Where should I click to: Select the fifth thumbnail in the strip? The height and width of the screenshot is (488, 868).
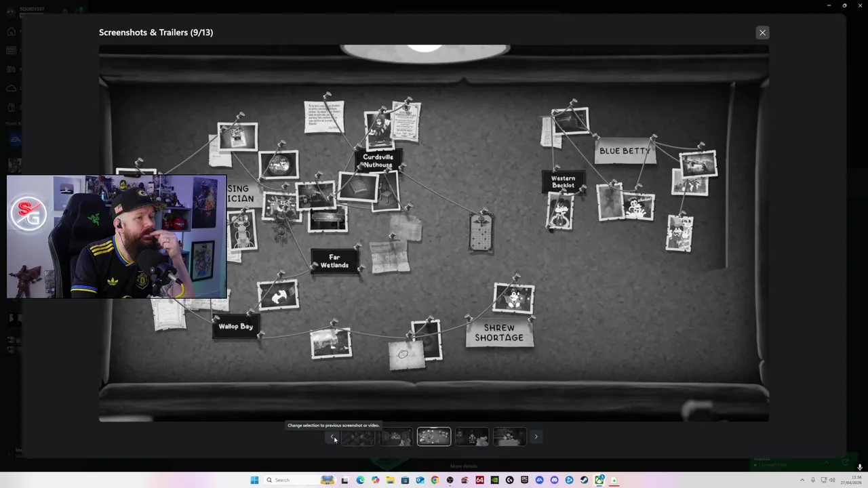pyautogui.click(x=509, y=436)
